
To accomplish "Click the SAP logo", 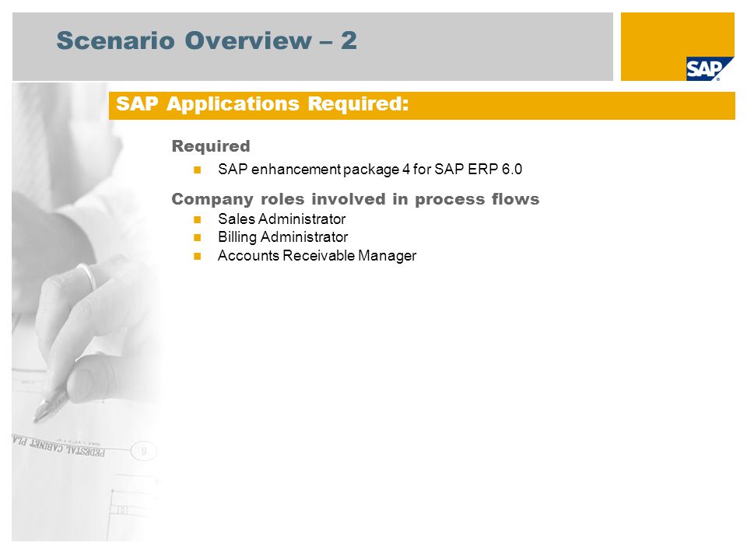I will pos(710,69).
